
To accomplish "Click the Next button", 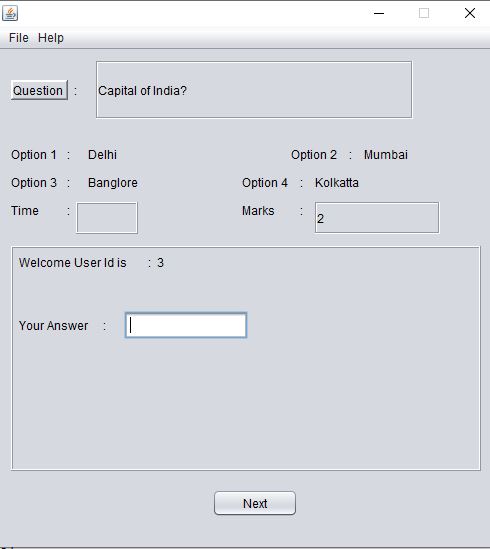I will [255, 503].
